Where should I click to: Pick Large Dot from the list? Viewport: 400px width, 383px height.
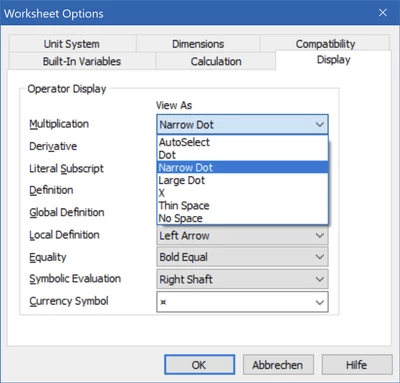(242, 180)
